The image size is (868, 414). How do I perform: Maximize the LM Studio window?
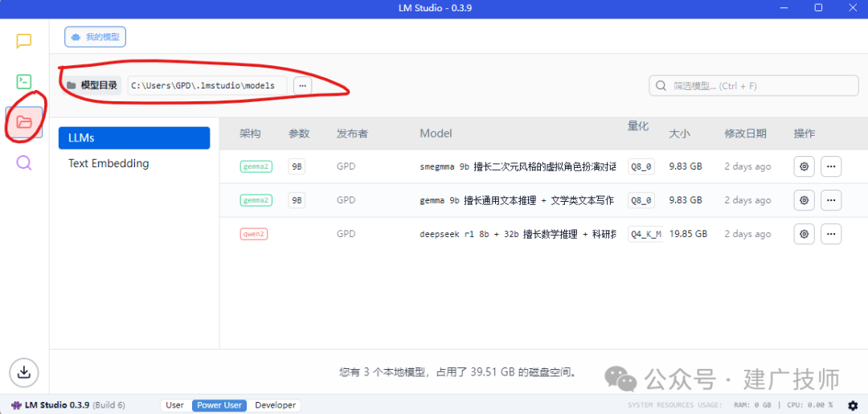click(818, 8)
